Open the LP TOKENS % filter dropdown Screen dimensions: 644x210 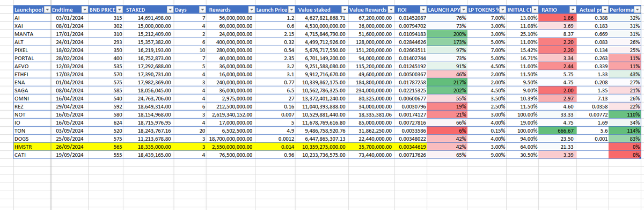coord(502,10)
